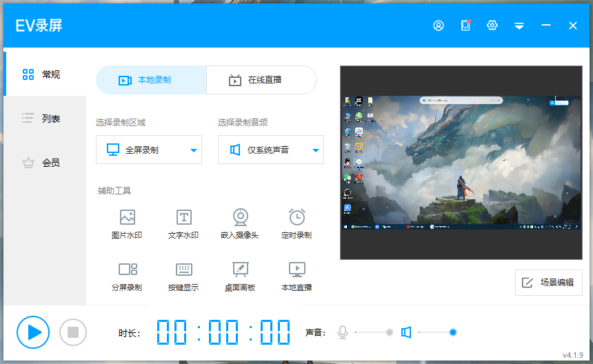Open 分屏录制 tool
This screenshot has width=593, height=364.
[x=127, y=276]
